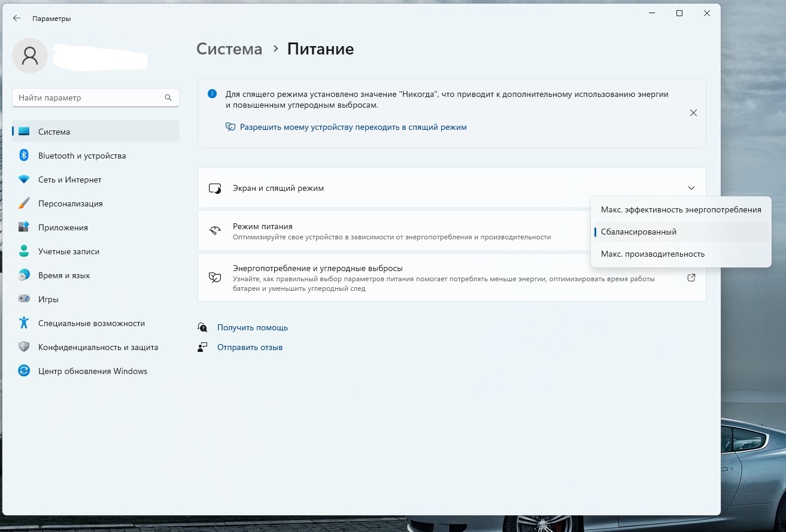The height and width of the screenshot is (532, 786).
Task: Click the Экран и спящий режим row
Action: [451, 188]
